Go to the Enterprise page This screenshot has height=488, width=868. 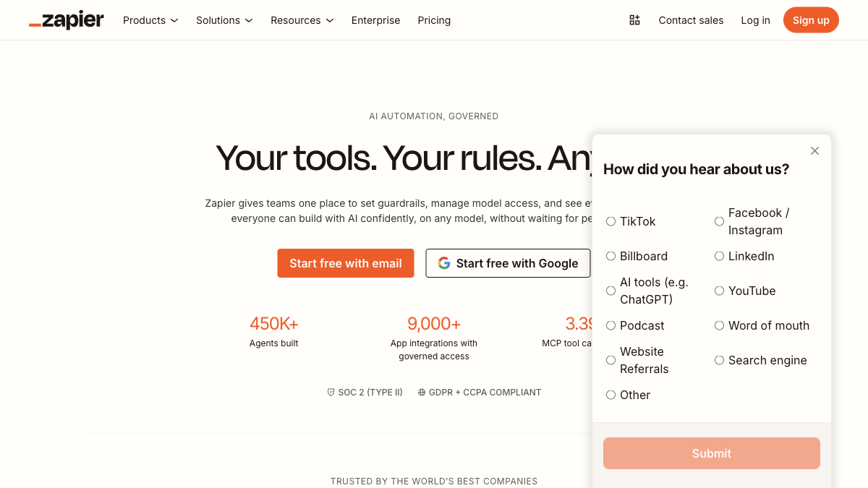point(375,20)
